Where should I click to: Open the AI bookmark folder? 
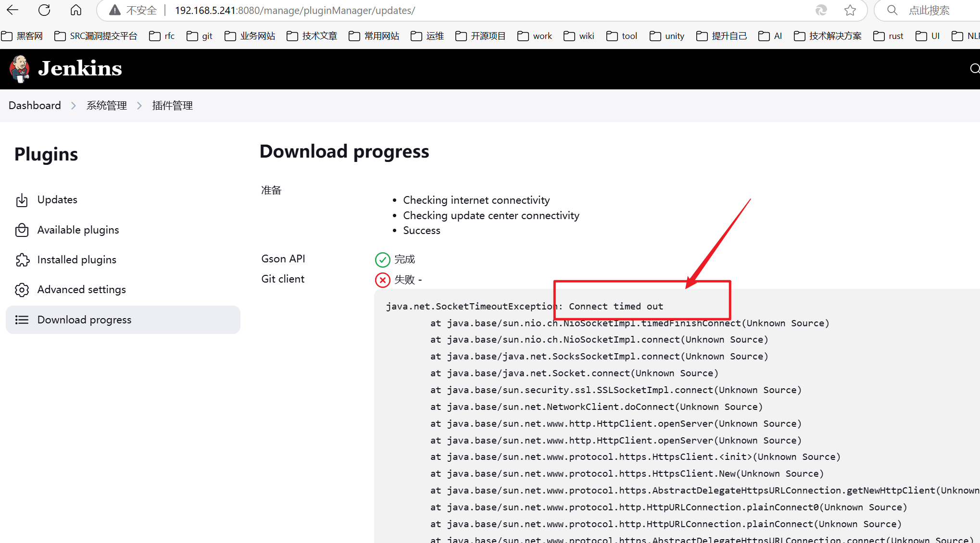pos(770,36)
